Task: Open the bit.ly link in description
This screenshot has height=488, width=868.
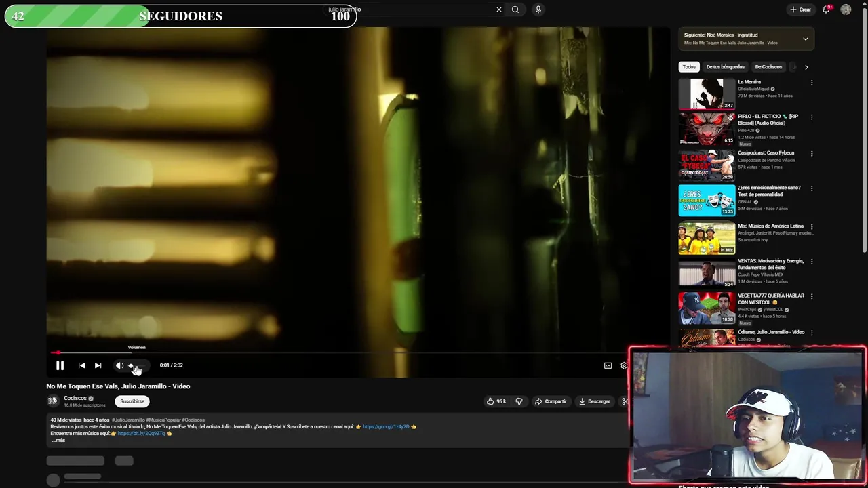Action: [x=141, y=433]
